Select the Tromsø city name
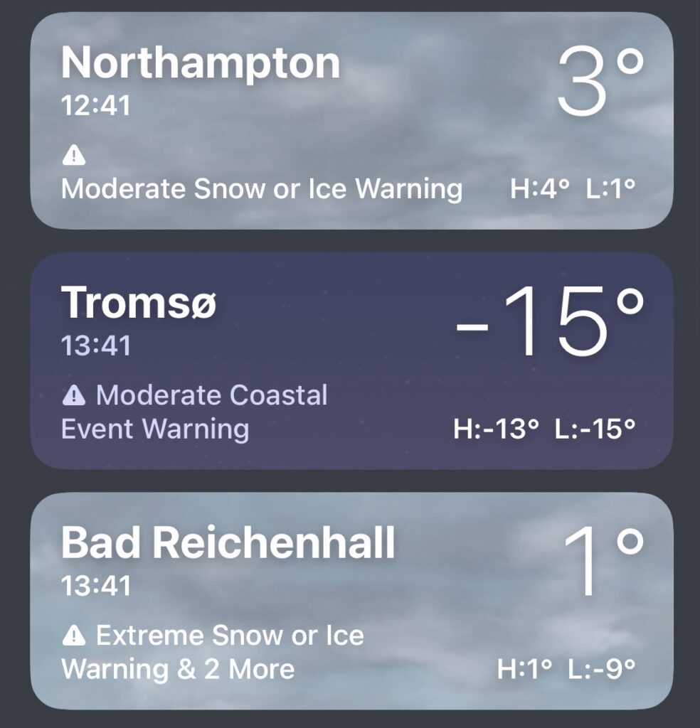700x728 pixels. (x=139, y=304)
